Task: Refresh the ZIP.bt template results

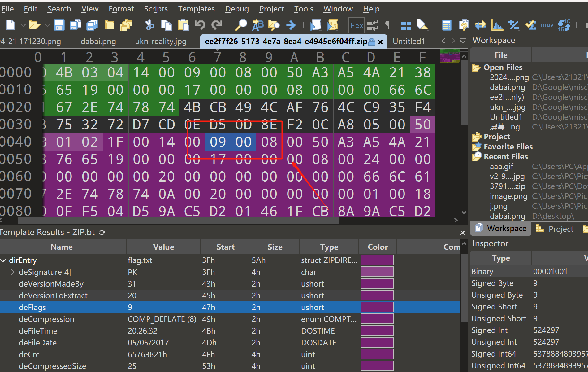Action: tap(102, 232)
